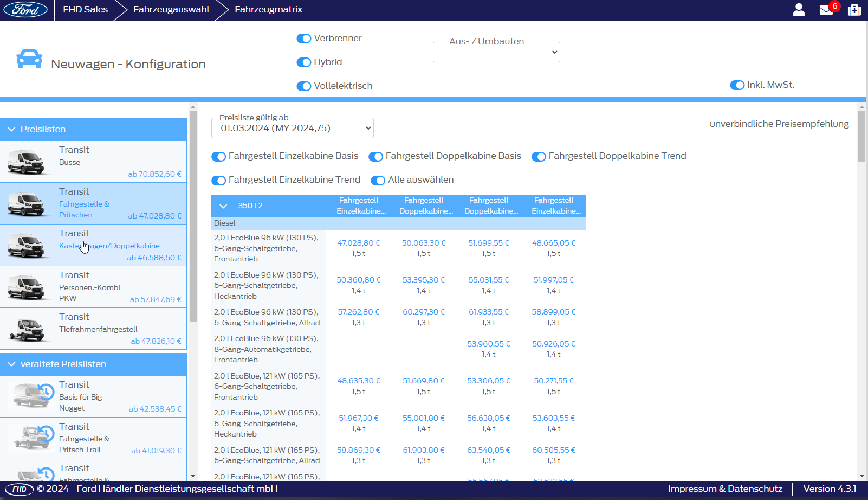Click price 48.665,05 € cell
Image resolution: width=868 pixels, height=500 pixels.
(x=554, y=243)
